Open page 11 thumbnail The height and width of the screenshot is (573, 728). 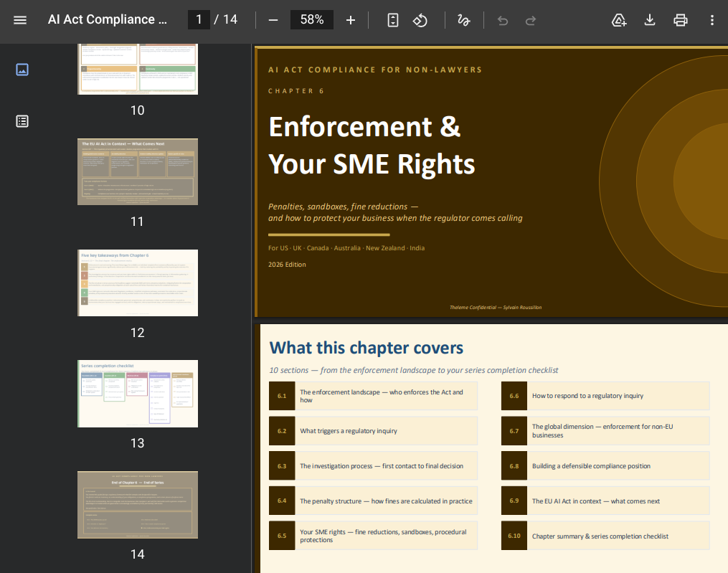click(x=138, y=172)
